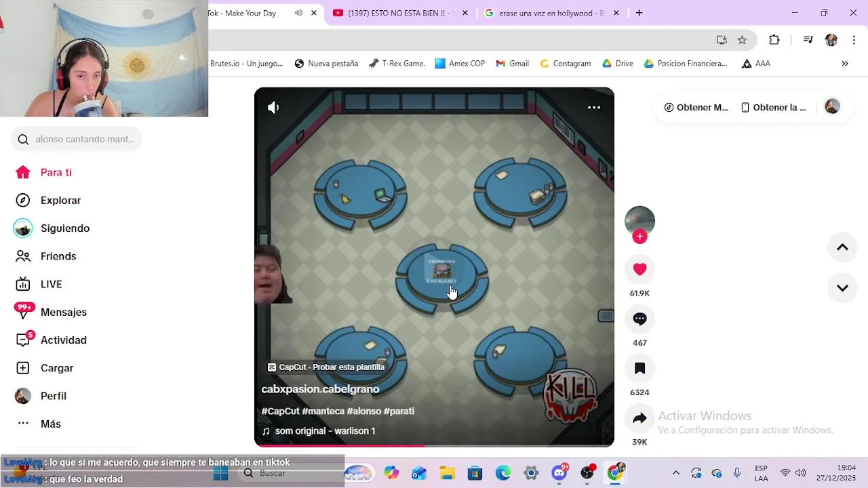Go to previous video with up chevron

click(x=842, y=247)
